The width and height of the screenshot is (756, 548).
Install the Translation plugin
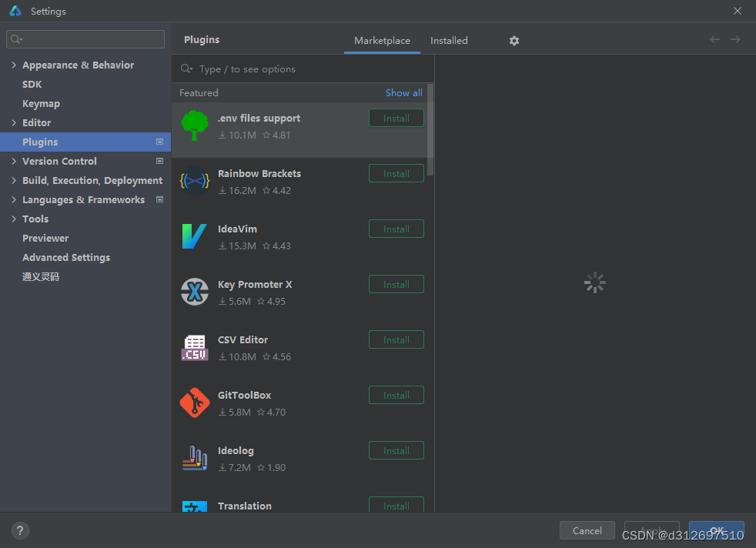396,505
